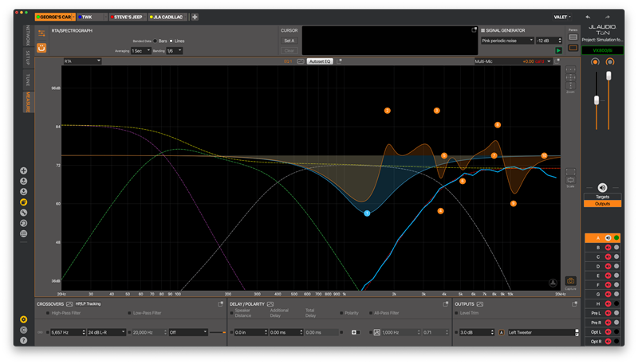This screenshot has width=638, height=364.
Task: Select the Lines banded data option
Action: [171, 41]
